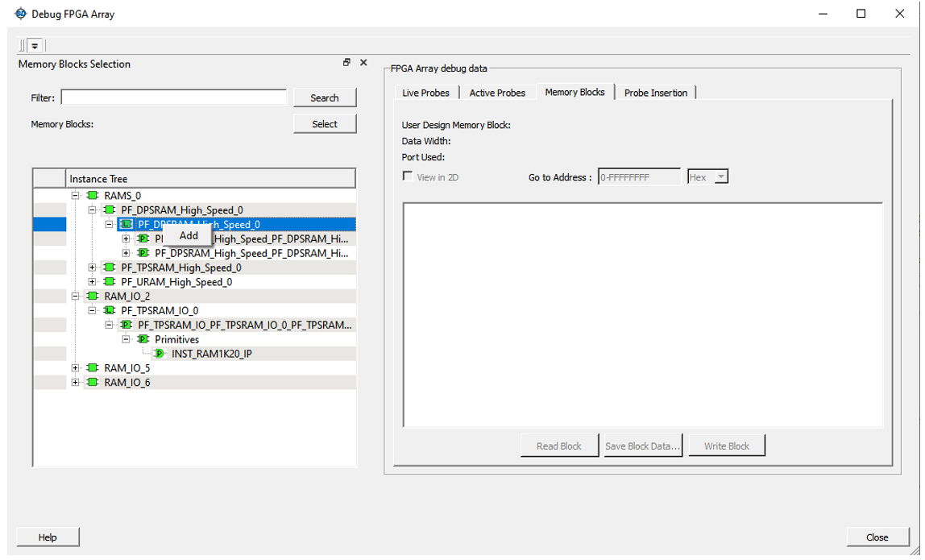Switch to the Live Probes tab
This screenshot has width=925, height=560.
(425, 93)
